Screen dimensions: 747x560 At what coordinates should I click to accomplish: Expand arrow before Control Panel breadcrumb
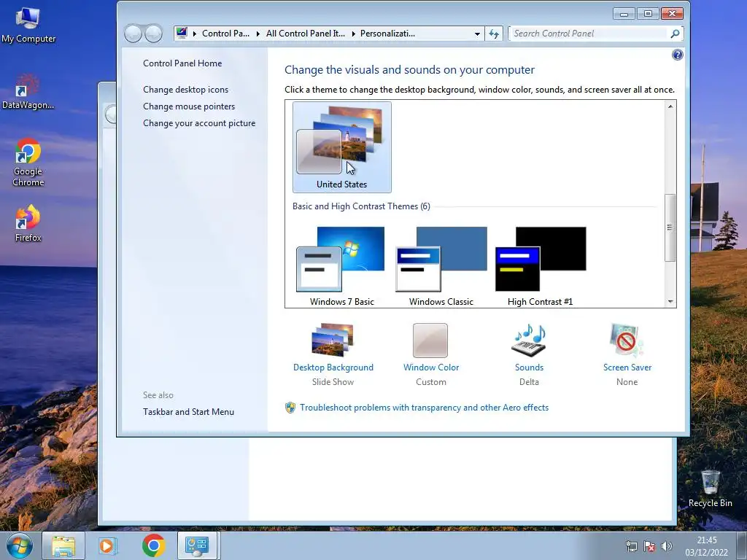point(194,34)
